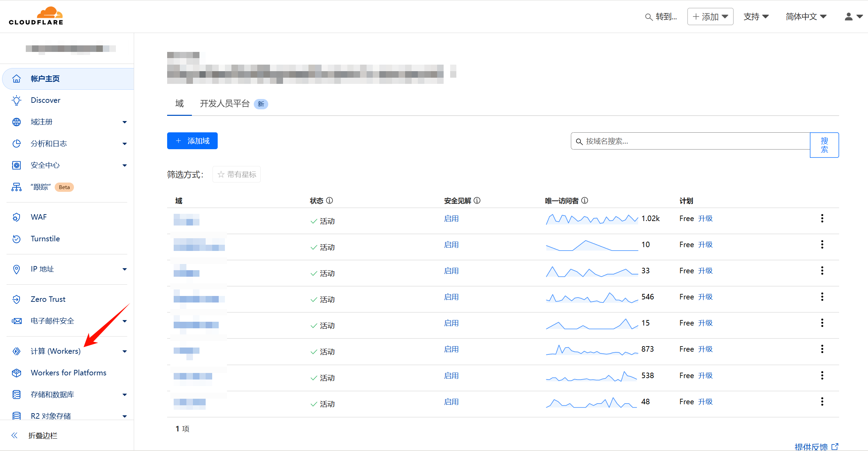Click the 提供反馈 link

tap(816, 447)
